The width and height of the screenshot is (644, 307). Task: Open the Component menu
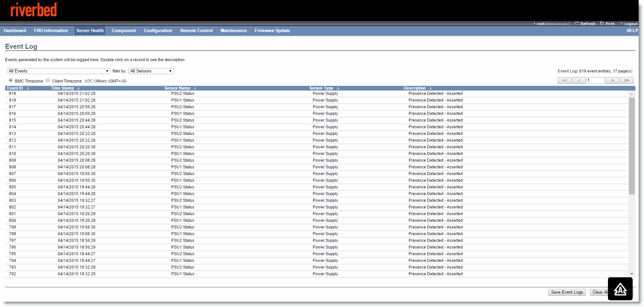[124, 30]
